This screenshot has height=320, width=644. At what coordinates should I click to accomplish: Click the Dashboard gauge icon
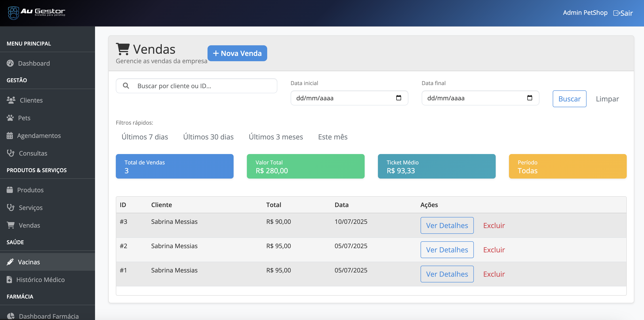pyautogui.click(x=10, y=63)
